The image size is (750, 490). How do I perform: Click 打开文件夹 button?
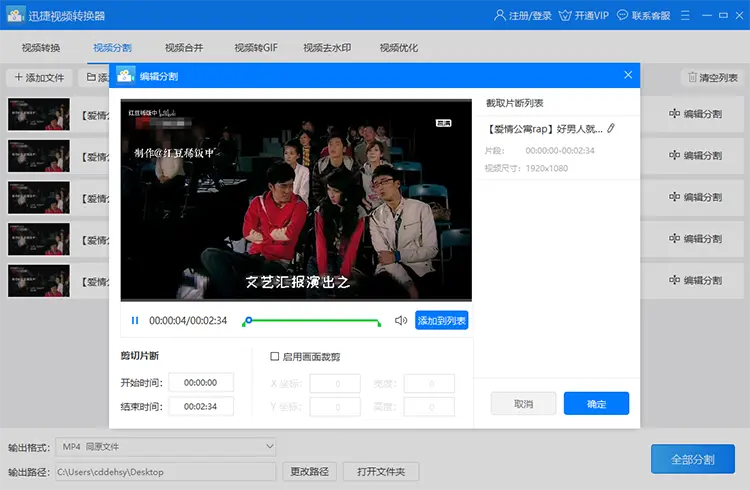pyautogui.click(x=381, y=472)
